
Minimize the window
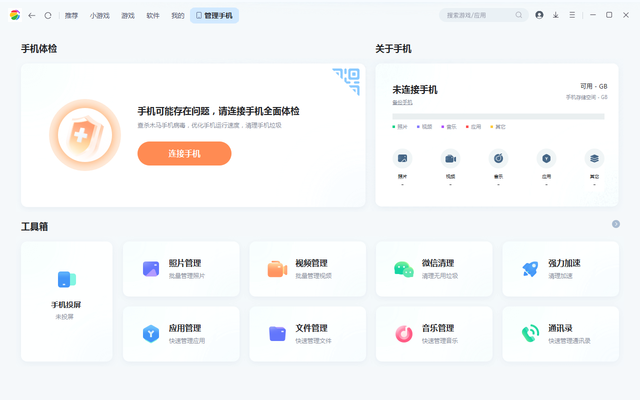pyautogui.click(x=593, y=15)
